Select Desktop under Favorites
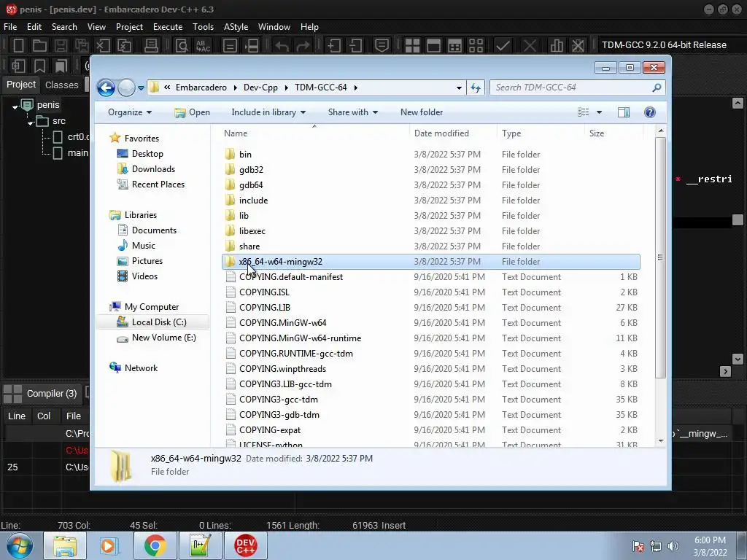The width and height of the screenshot is (747, 560). 147,154
